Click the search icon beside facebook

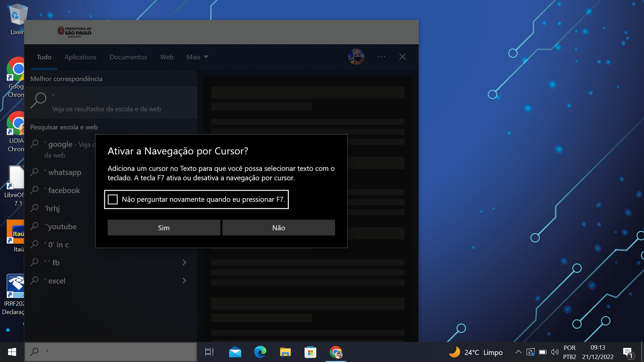[35, 190]
